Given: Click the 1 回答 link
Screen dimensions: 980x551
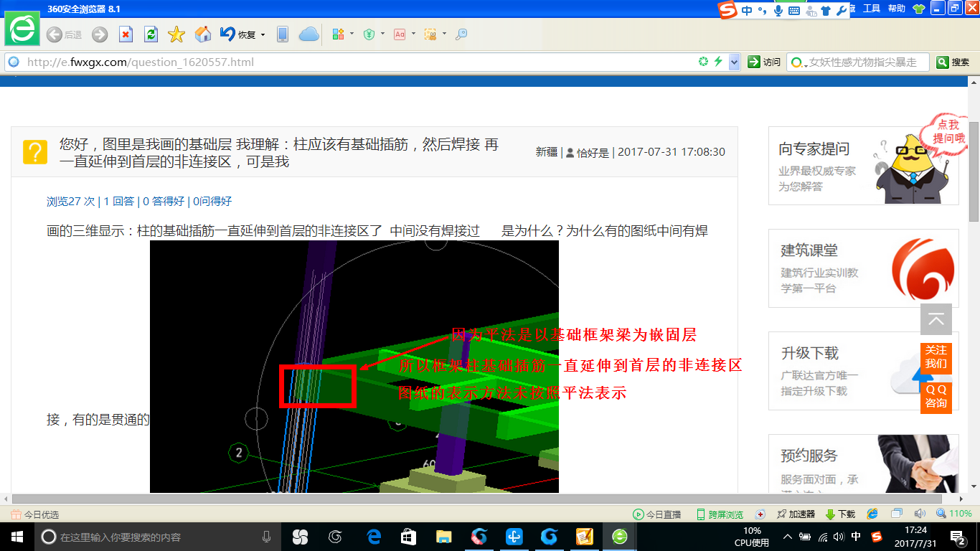Looking at the screenshot, I should 119,202.
